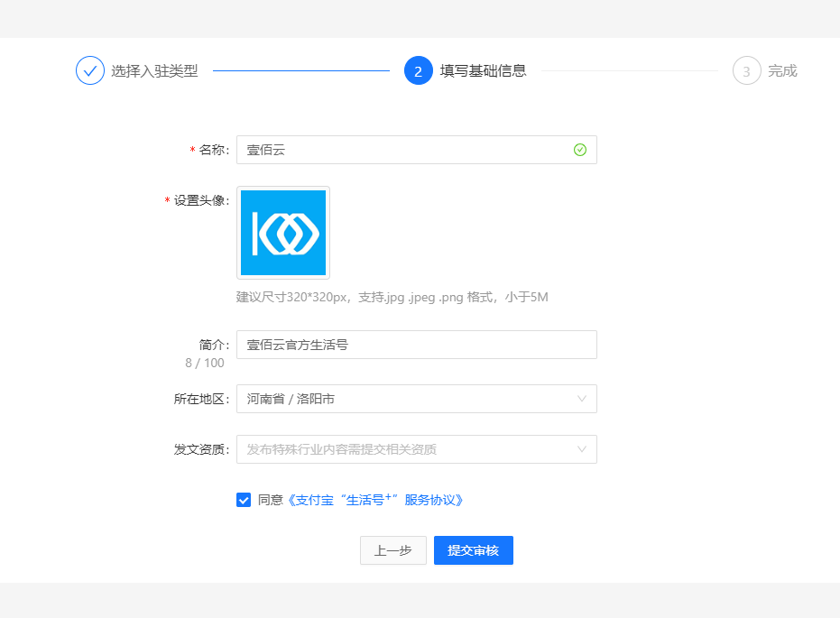Click the 设置头像 field label
The height and width of the screenshot is (618, 840).
point(201,201)
